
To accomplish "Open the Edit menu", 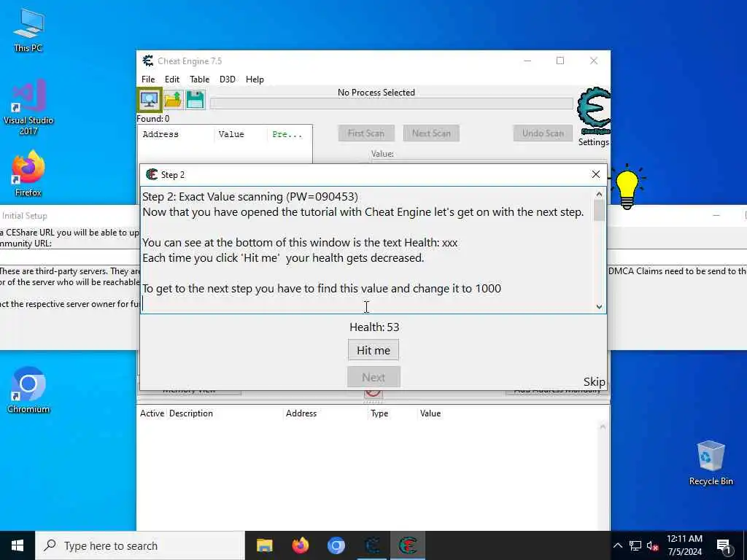I will [172, 79].
